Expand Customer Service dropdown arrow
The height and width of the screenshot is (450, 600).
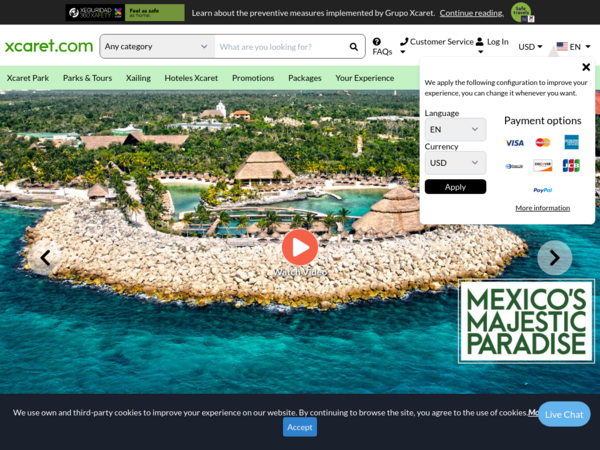(x=403, y=52)
